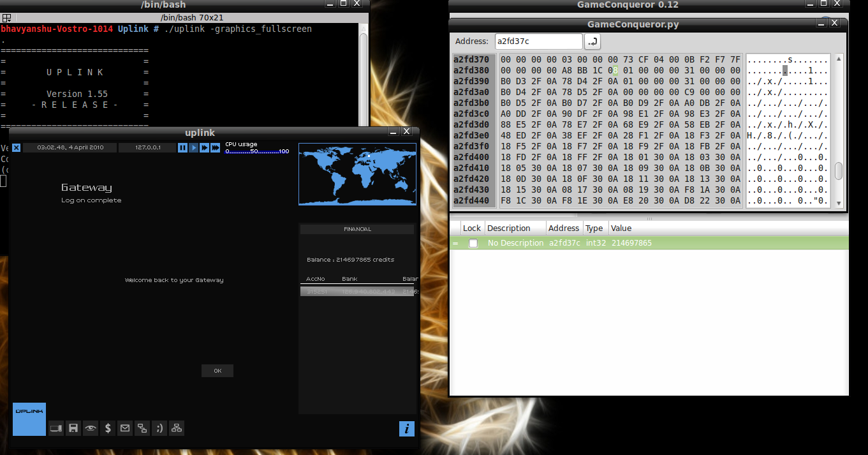Click the date and time display in Uplink

coord(70,147)
